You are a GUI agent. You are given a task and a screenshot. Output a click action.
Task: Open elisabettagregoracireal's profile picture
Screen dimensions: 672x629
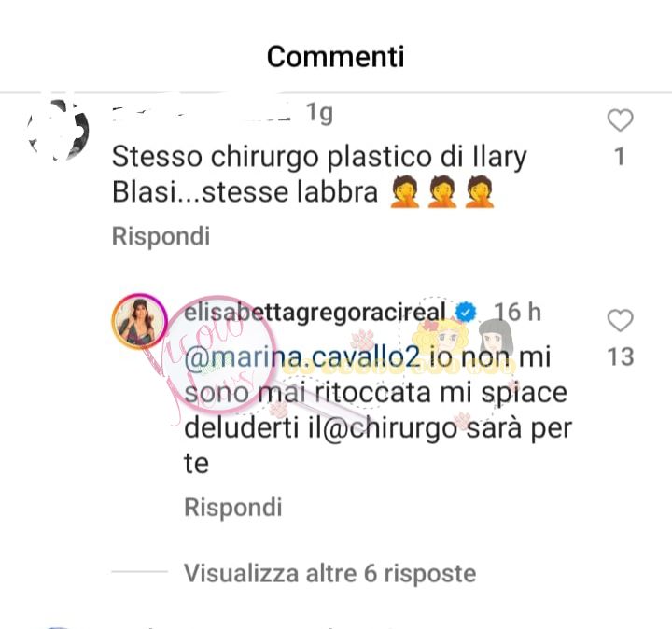pyautogui.click(x=139, y=321)
